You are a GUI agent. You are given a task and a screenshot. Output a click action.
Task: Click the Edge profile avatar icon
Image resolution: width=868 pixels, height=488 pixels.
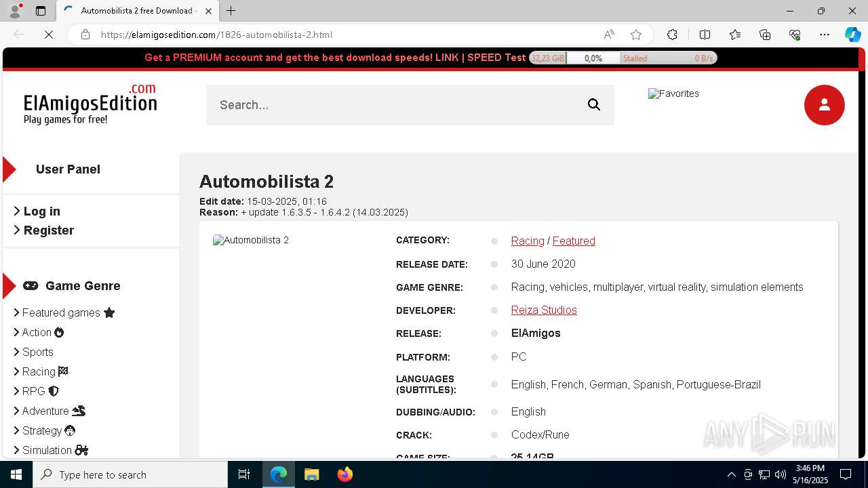[x=15, y=11]
